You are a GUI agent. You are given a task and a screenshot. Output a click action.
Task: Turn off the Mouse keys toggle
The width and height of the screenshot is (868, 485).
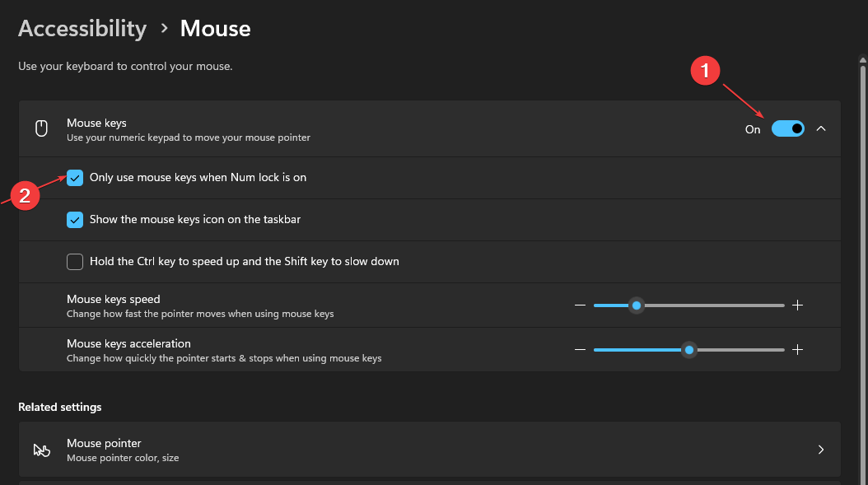[x=787, y=129]
